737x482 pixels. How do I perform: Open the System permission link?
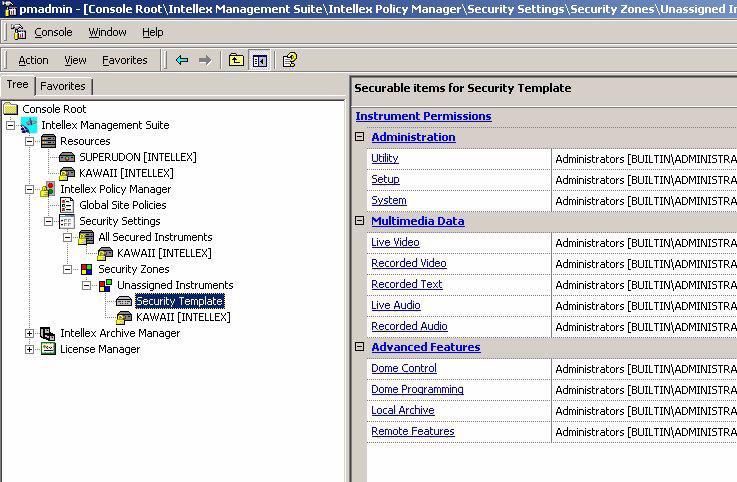click(x=389, y=201)
